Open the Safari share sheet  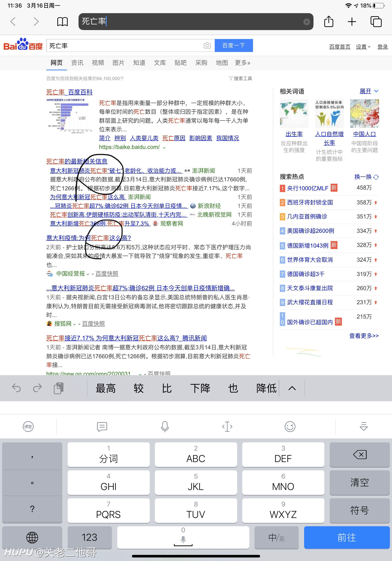click(x=329, y=22)
